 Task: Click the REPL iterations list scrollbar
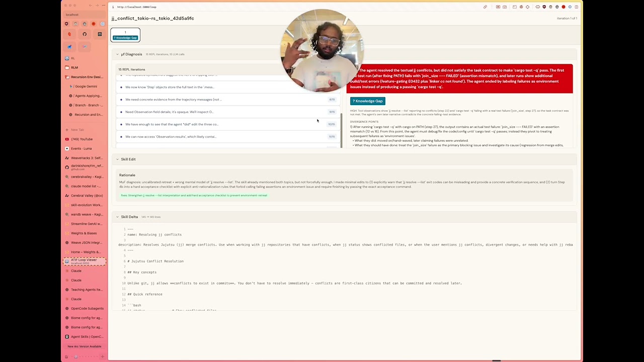[342, 130]
